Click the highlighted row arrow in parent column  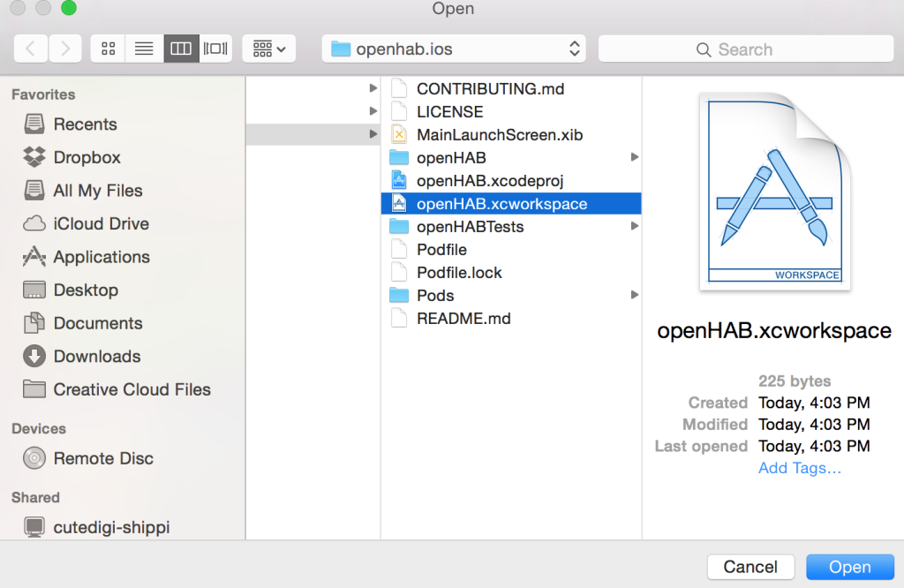373,134
